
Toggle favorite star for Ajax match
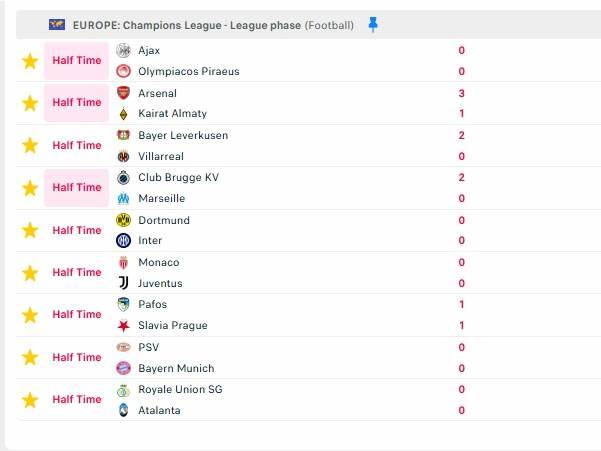coord(30,61)
